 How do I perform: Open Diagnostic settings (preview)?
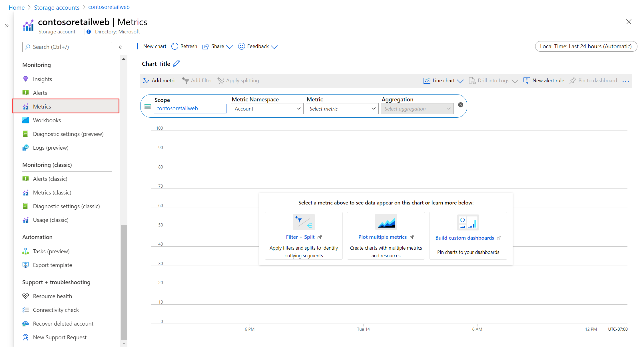click(x=68, y=134)
